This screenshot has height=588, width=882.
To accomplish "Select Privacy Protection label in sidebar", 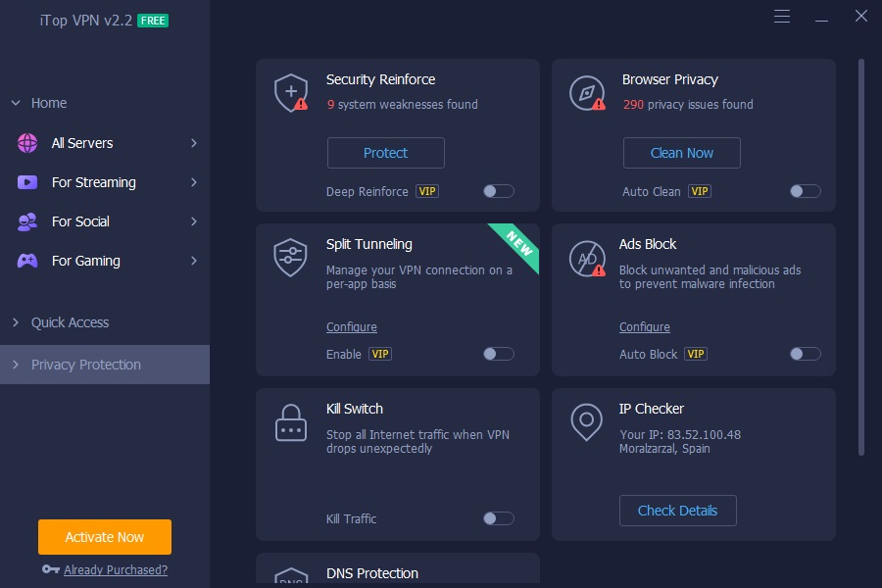I will coord(86,365).
